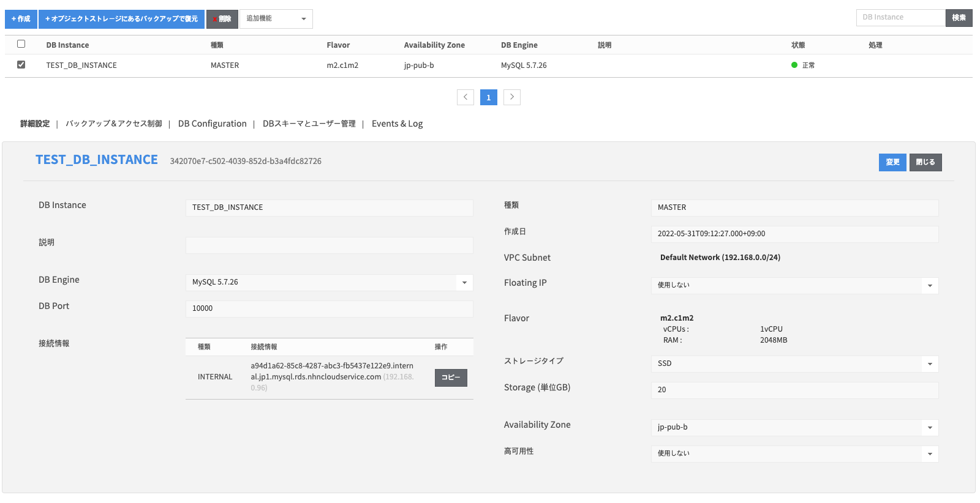Screen dimensions: 980x503
Task: Switch to DB Configuration tab
Action: click(213, 124)
